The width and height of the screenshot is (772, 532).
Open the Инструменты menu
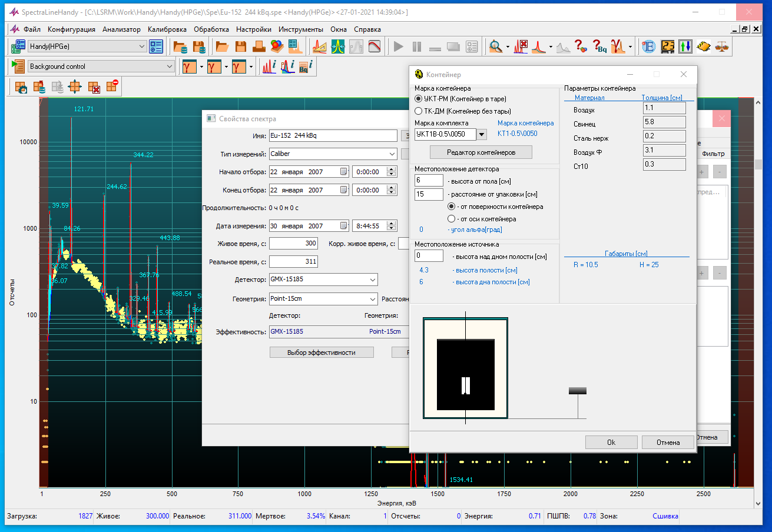[300, 29]
